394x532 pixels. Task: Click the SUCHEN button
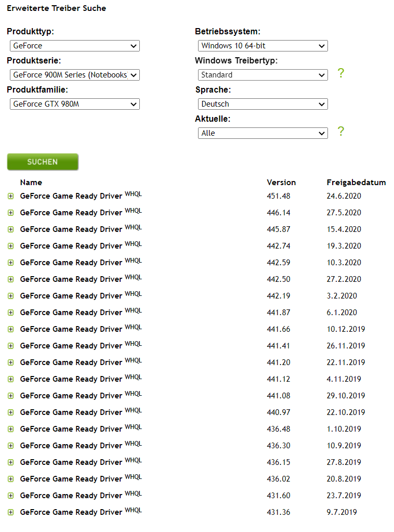point(43,162)
